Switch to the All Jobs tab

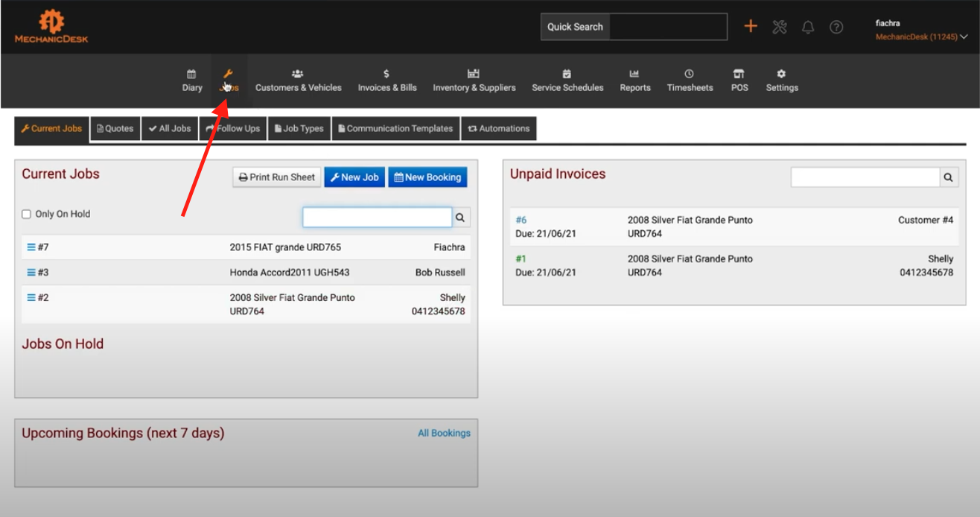click(170, 129)
